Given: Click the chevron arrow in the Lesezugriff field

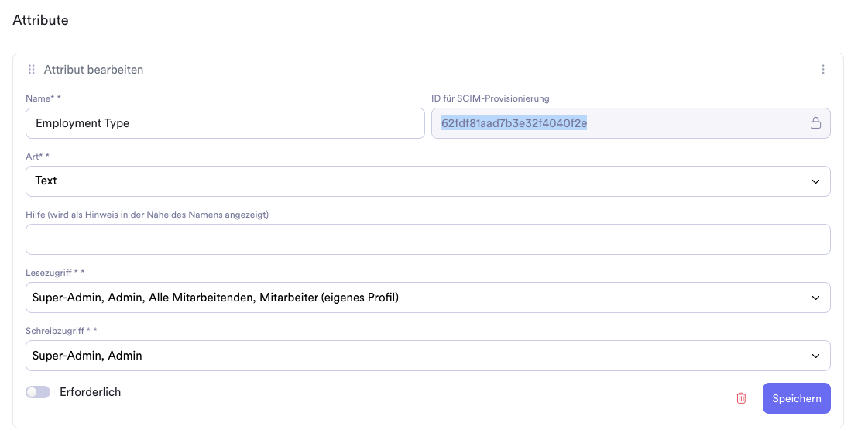Looking at the screenshot, I should pyautogui.click(x=815, y=298).
